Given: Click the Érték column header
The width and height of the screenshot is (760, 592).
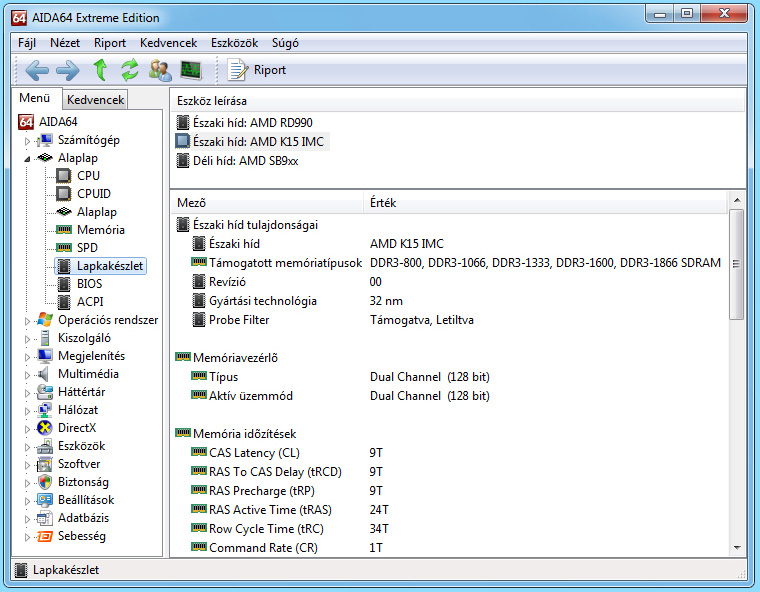Looking at the screenshot, I should [x=383, y=202].
